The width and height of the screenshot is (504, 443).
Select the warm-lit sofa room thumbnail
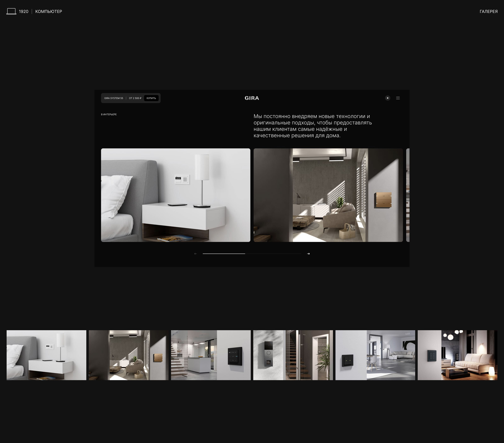(x=457, y=355)
